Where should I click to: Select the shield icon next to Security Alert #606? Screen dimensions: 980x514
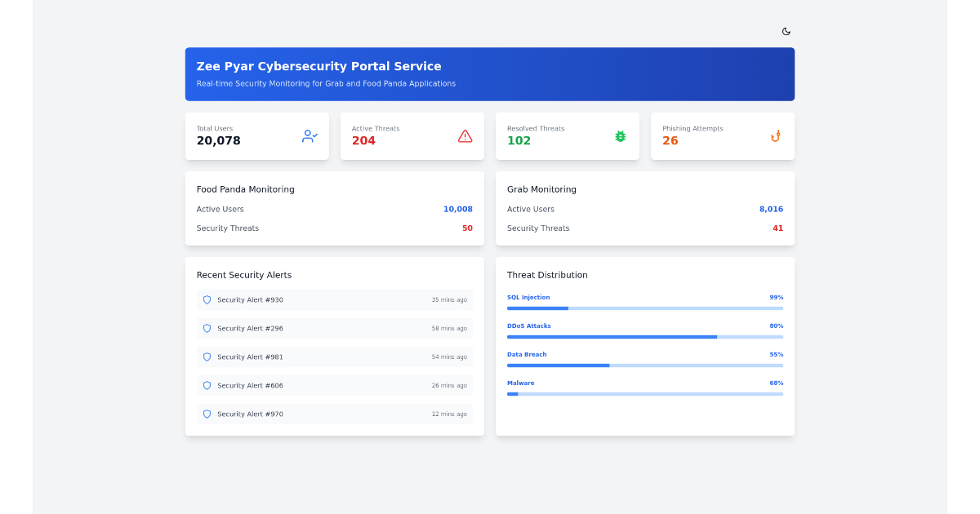207,385
